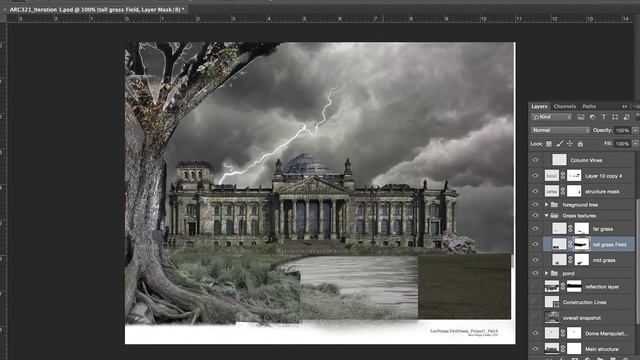Click the Grass textures folder icon
This screenshot has height=360, width=640.
(554, 216)
